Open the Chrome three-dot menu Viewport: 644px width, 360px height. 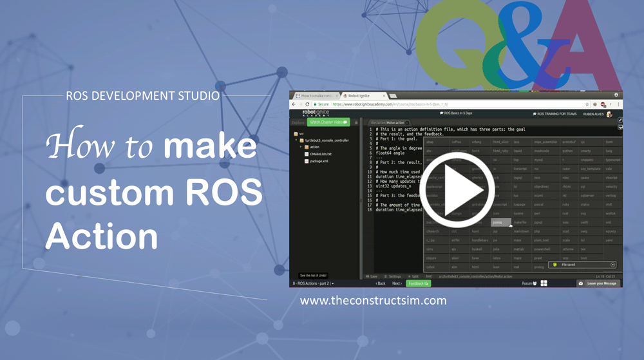pos(618,104)
